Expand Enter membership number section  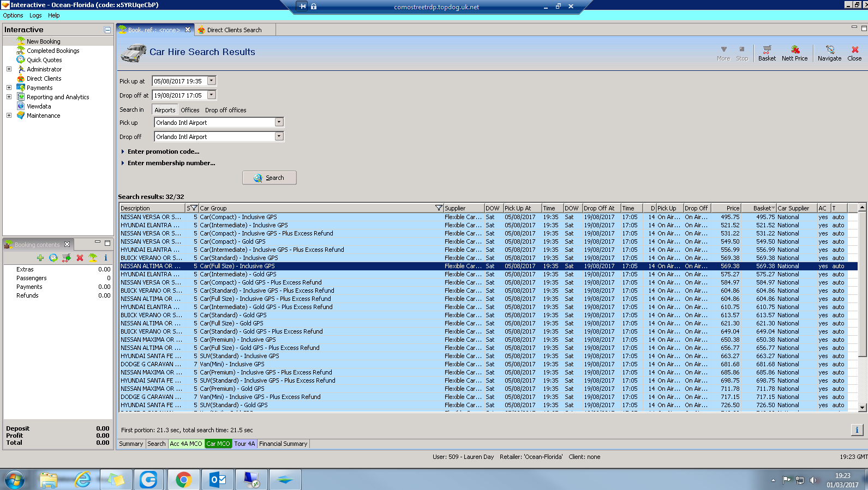167,163
